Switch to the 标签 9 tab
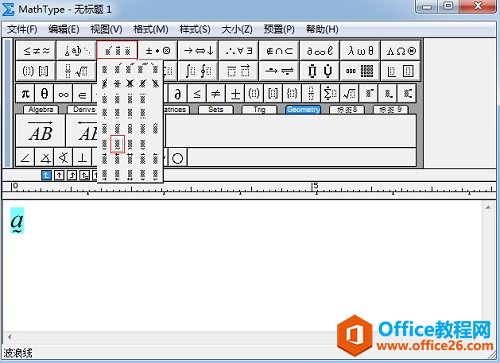 (391, 109)
